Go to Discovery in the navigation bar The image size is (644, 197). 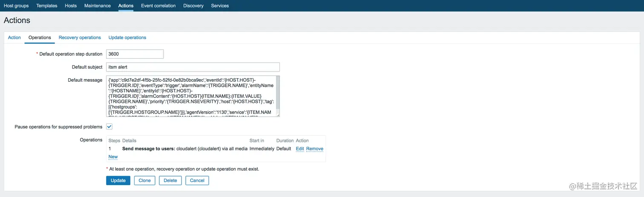(193, 6)
